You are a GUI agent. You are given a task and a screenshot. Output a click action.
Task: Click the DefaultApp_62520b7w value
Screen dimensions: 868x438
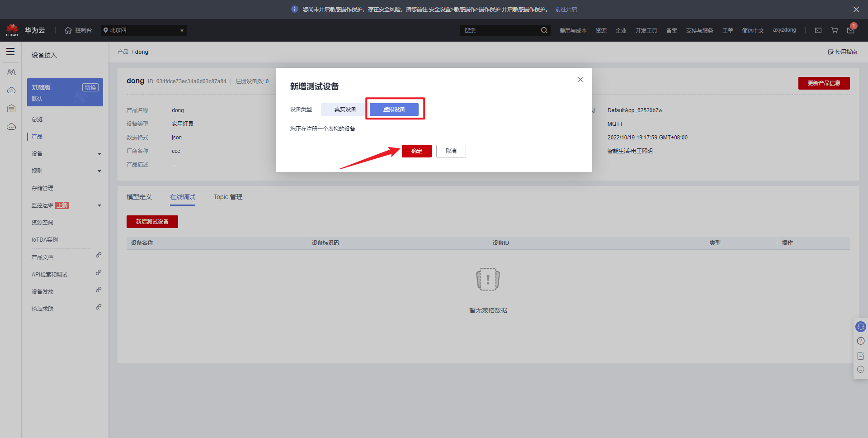[635, 110]
